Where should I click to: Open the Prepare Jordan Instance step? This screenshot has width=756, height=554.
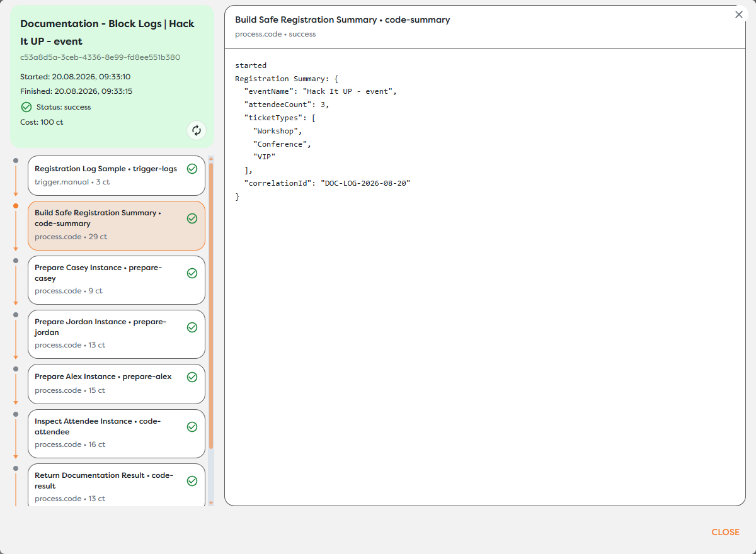coord(117,334)
